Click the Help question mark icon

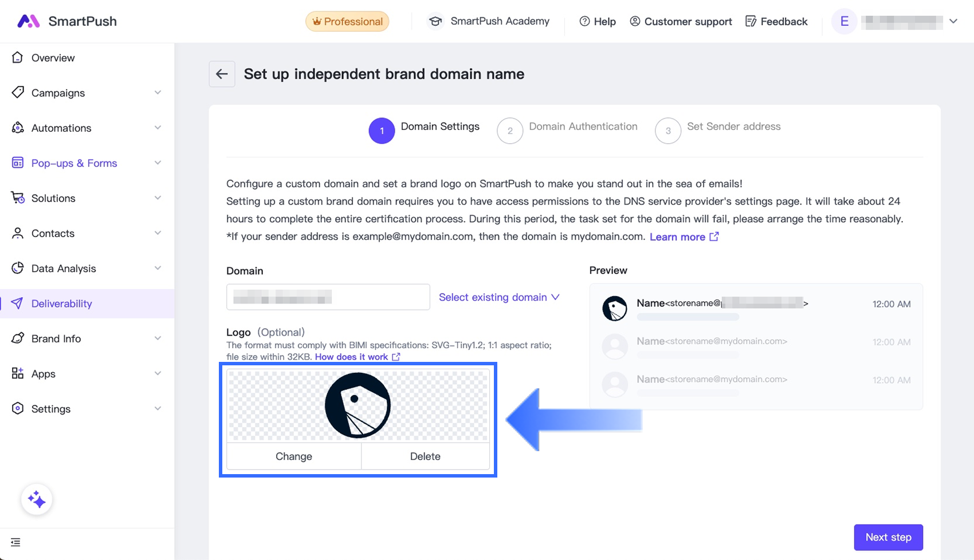584,21
